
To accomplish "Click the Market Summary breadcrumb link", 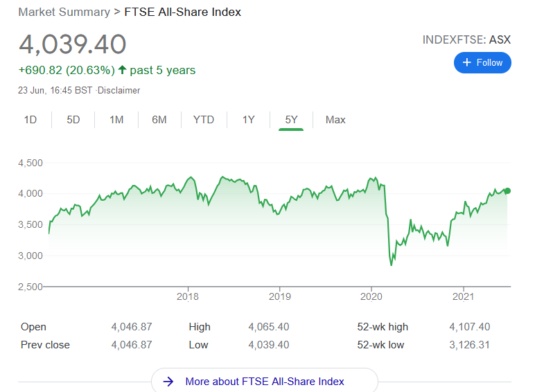I will pos(64,12).
